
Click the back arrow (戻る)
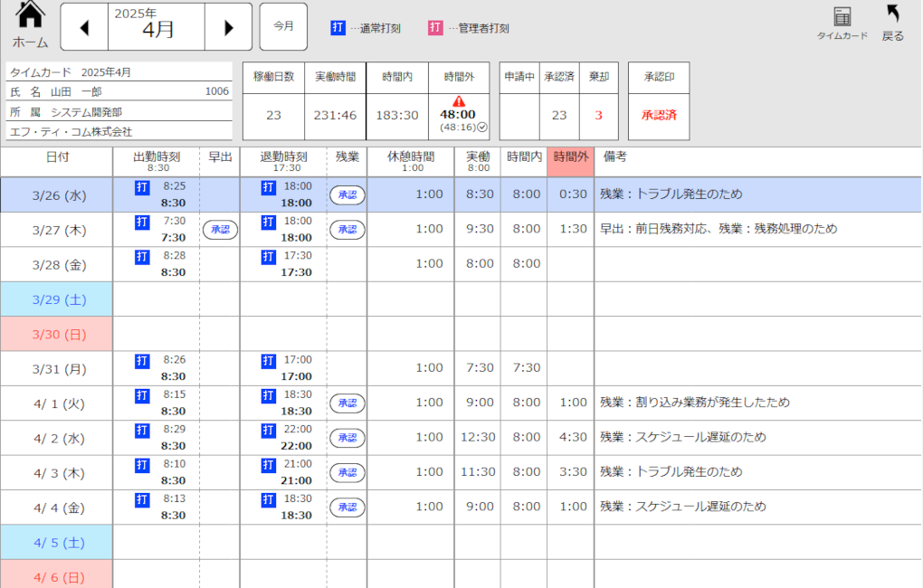pos(892,23)
